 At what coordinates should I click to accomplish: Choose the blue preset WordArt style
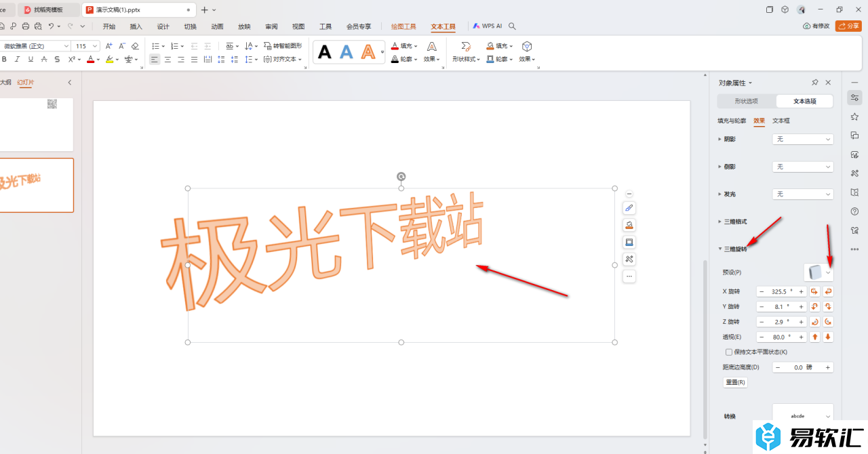pos(347,52)
